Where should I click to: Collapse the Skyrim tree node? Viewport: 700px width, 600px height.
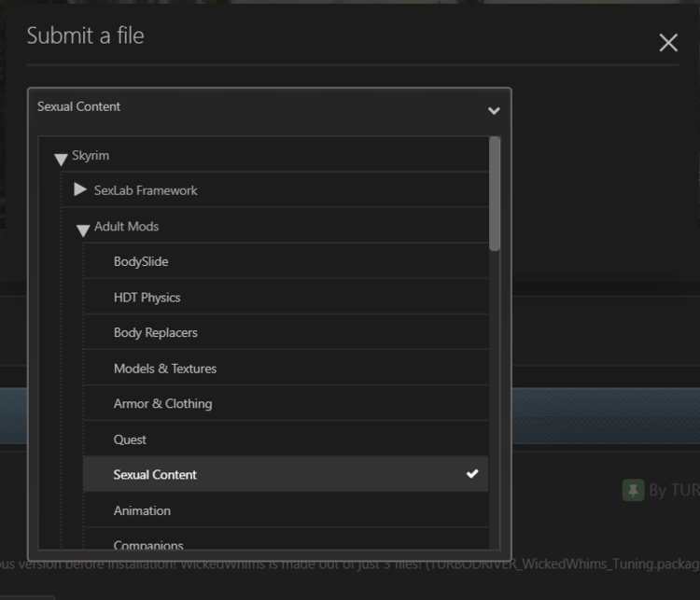point(61,159)
